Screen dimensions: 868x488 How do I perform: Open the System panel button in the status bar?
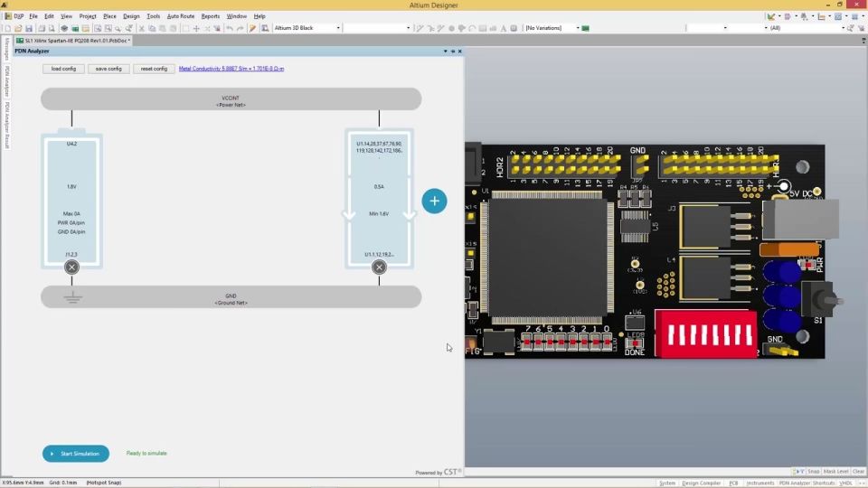tap(667, 483)
